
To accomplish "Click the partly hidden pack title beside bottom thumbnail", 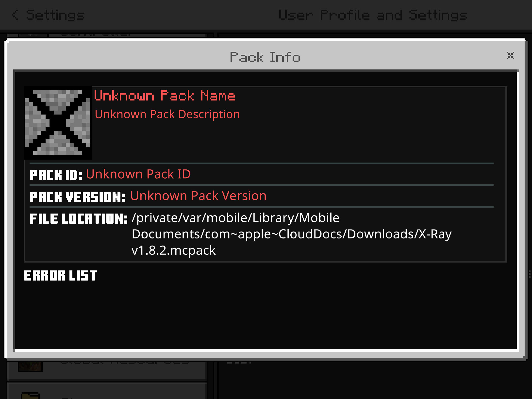I will [124, 363].
